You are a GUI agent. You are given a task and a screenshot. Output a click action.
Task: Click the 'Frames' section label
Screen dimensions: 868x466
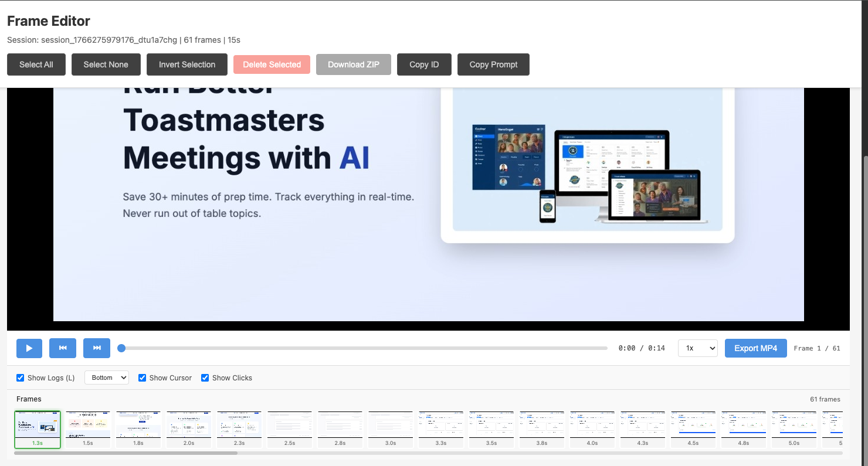[x=29, y=399]
